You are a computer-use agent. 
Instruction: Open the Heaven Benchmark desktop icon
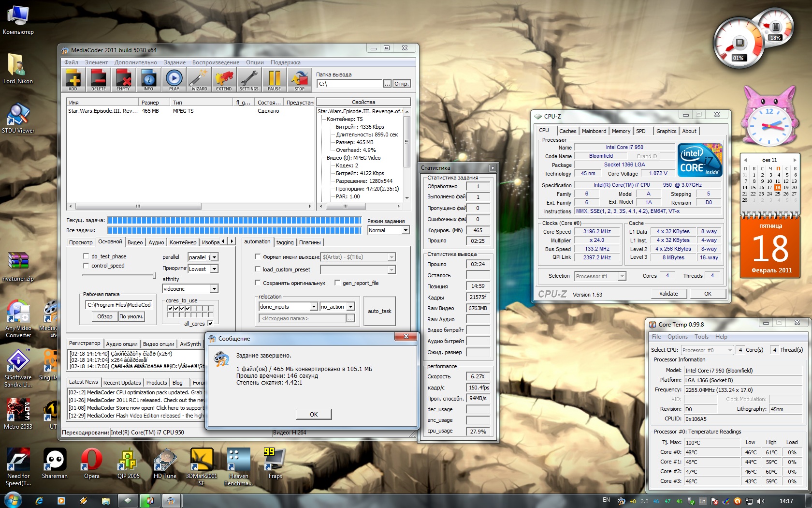tap(239, 466)
